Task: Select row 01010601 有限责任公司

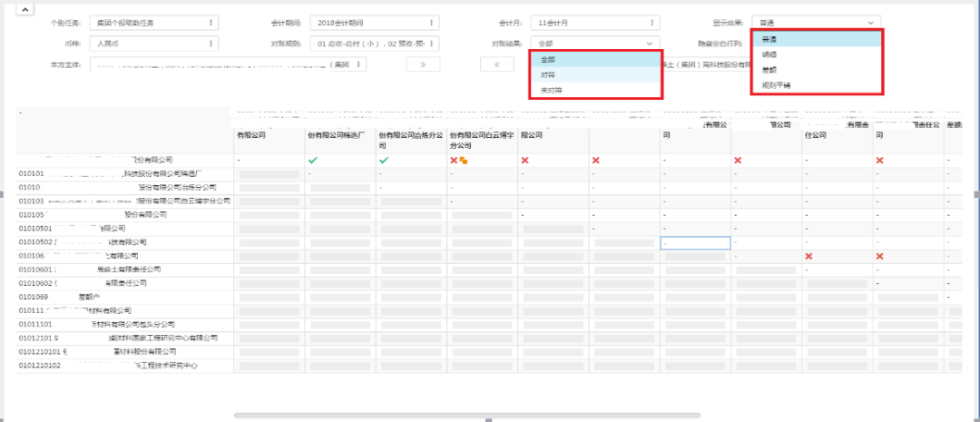Action: point(125,270)
